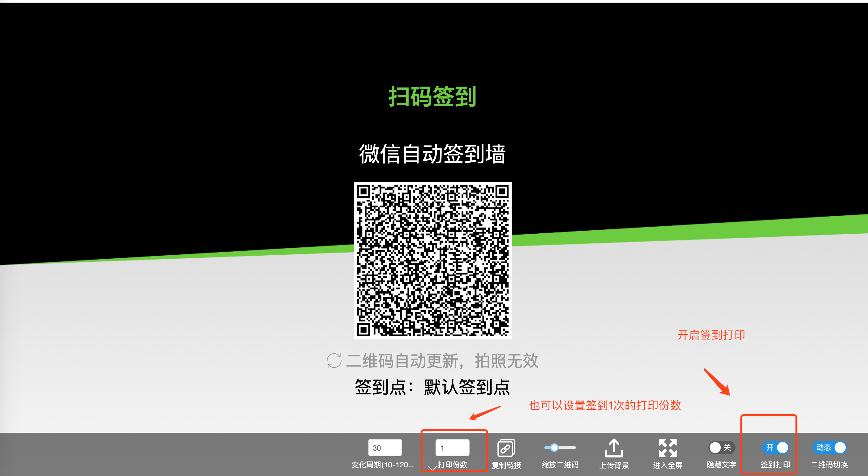Viewport: 868px width, 476px height.
Task: Click the copy link icon
Action: coord(506,448)
